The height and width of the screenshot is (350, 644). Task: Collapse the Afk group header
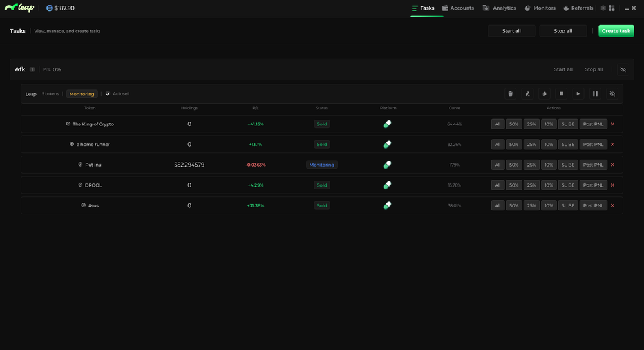point(20,69)
